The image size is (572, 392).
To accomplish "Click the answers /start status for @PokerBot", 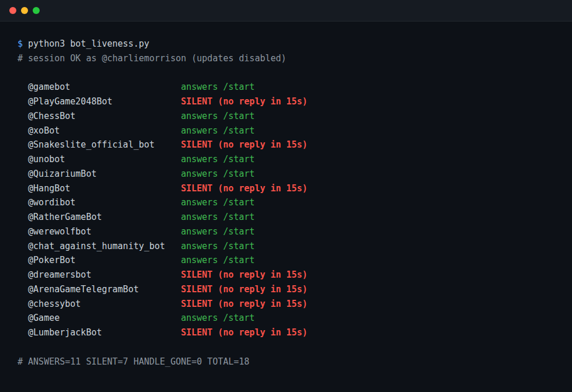I will (218, 260).
